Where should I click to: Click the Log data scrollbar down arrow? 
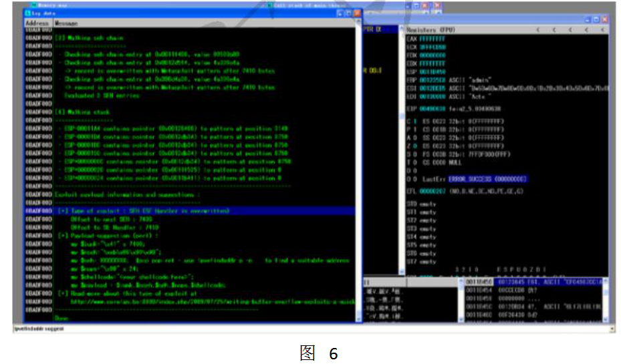(x=359, y=319)
